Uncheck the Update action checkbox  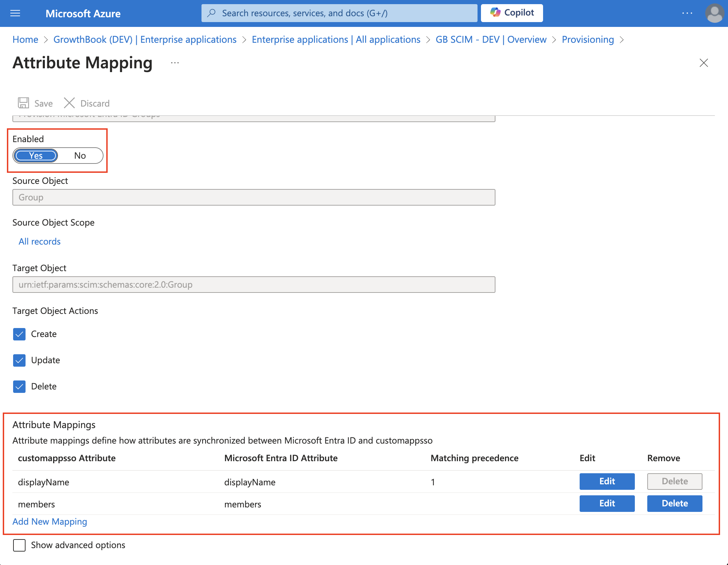(x=19, y=360)
